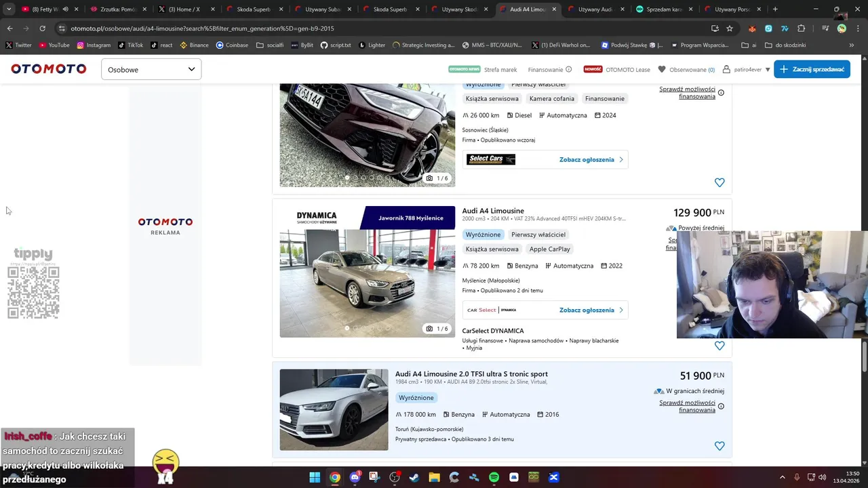Open the Obserwowane heart icon
The height and width of the screenshot is (488, 868).
pyautogui.click(x=662, y=69)
